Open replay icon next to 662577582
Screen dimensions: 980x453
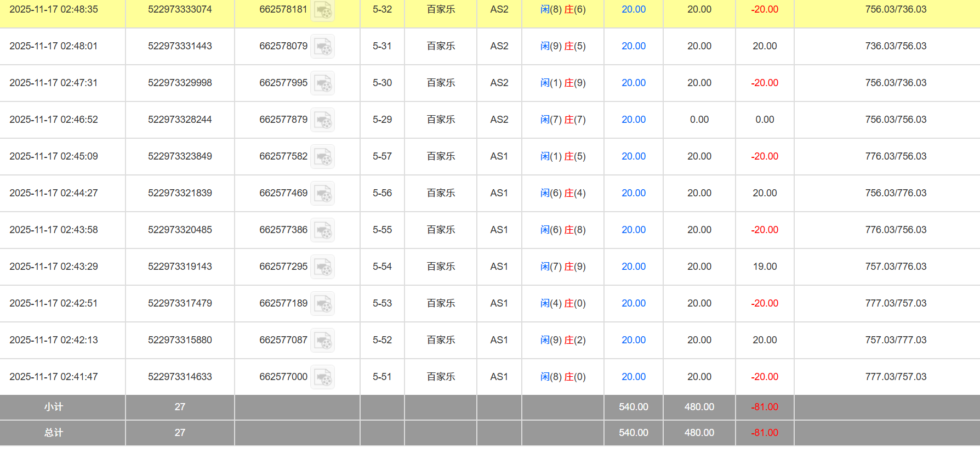click(323, 157)
